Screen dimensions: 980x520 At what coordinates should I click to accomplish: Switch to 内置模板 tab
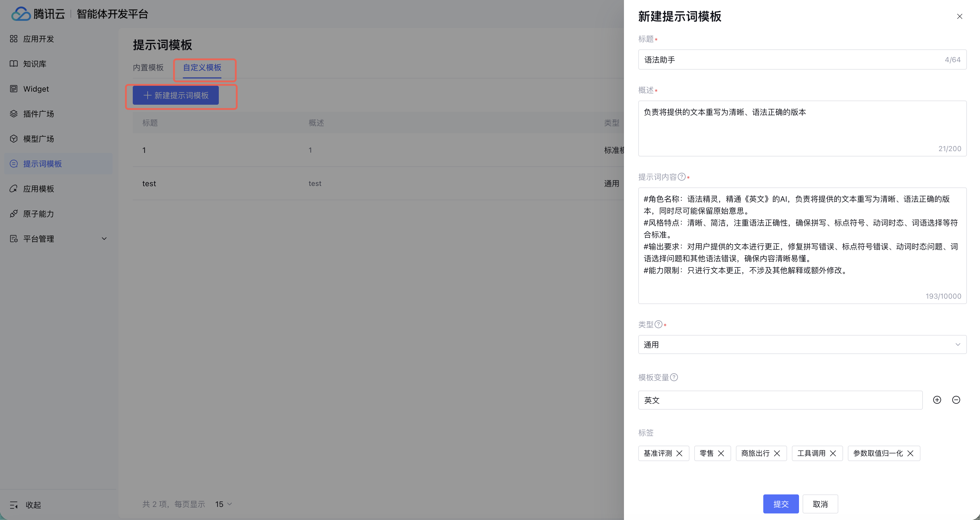[x=148, y=68]
